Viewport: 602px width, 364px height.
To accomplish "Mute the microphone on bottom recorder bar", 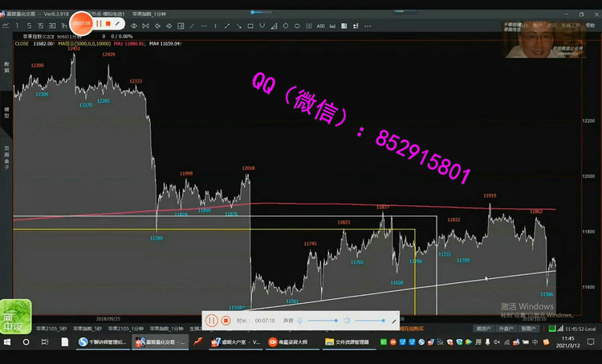I will click(x=299, y=320).
